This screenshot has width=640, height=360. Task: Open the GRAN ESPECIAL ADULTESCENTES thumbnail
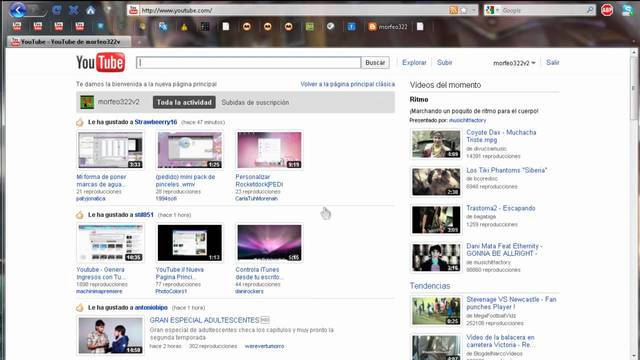click(x=111, y=336)
